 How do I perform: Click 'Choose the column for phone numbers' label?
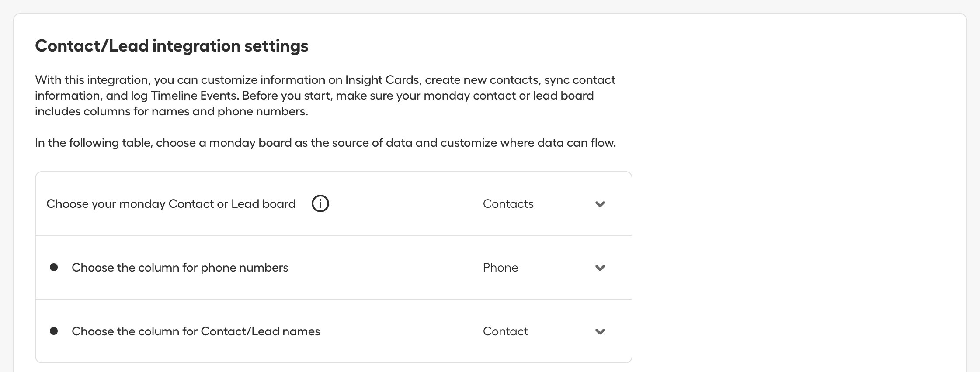pos(180,268)
